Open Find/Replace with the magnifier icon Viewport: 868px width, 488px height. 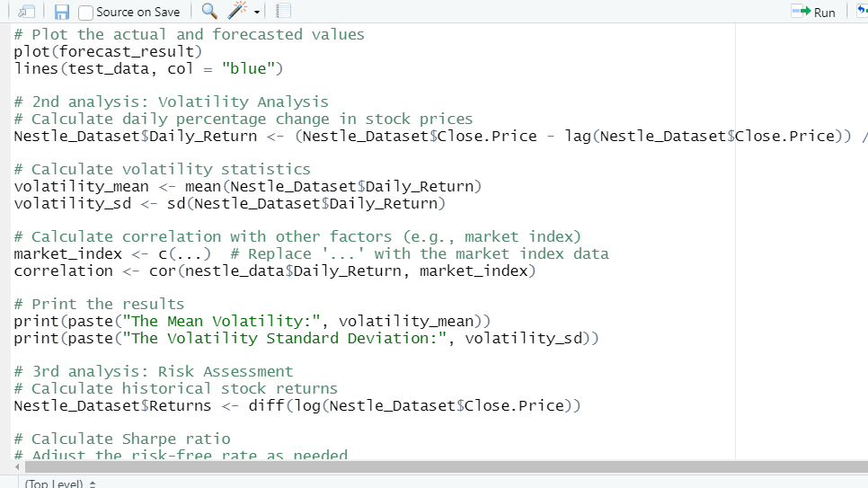(x=209, y=11)
